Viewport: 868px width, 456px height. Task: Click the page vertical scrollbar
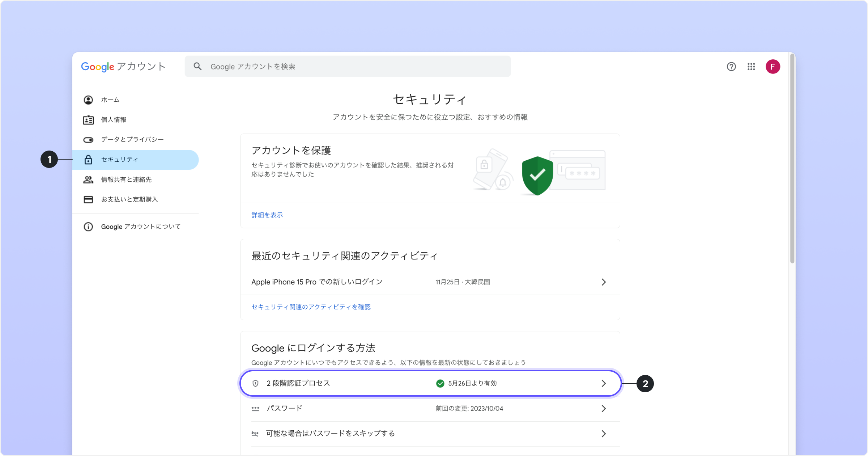[792, 159]
